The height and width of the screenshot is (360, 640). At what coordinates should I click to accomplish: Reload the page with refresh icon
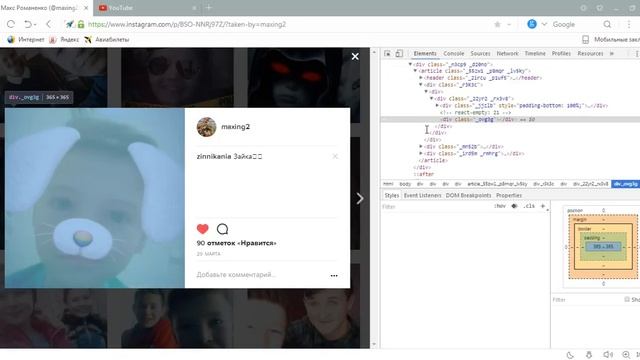pyautogui.click(x=11, y=24)
